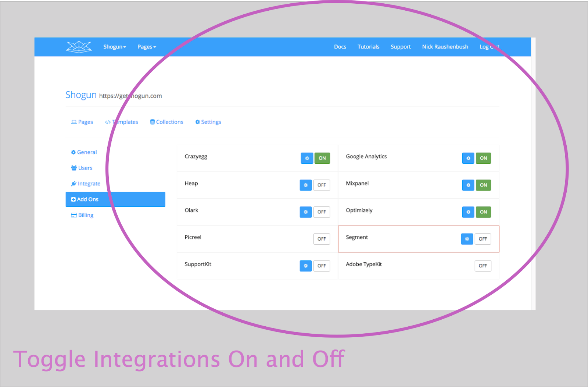Screen dimensions: 588x387
Task: Open the Collections tab
Action: point(166,122)
